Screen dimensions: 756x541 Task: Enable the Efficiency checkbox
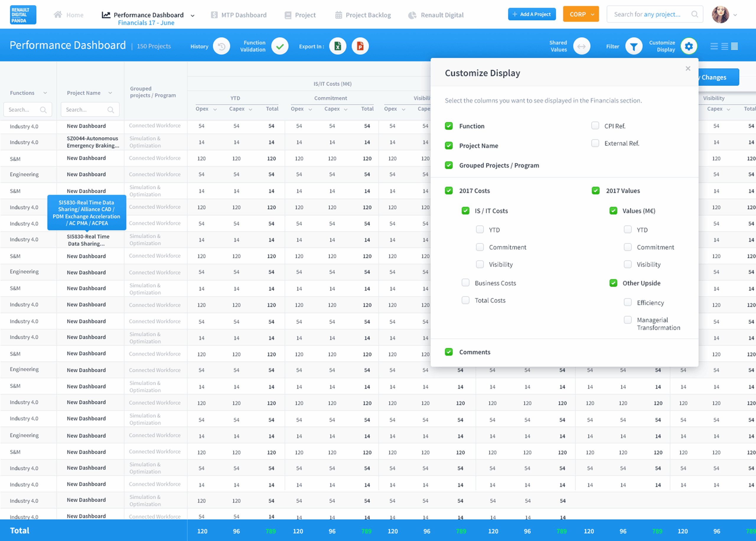(x=628, y=302)
